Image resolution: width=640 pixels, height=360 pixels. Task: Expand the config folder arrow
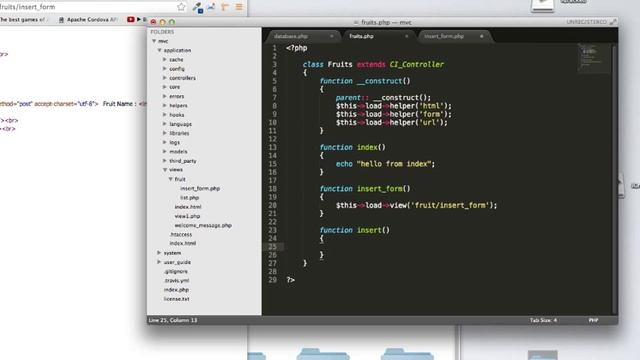pyautogui.click(x=165, y=69)
